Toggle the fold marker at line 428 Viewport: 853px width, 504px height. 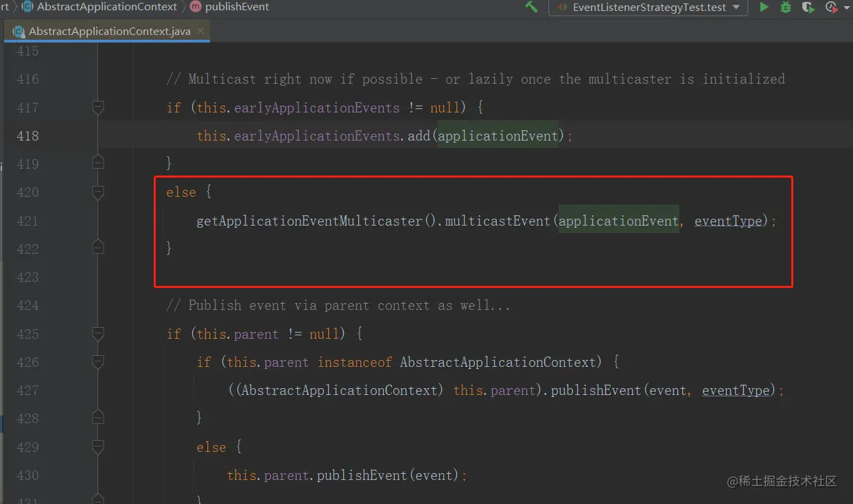[x=97, y=416]
